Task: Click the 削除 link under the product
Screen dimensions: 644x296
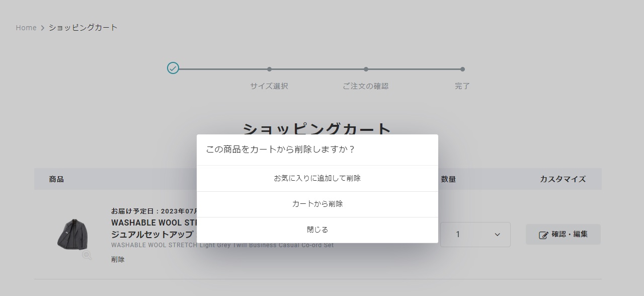Action: pyautogui.click(x=118, y=260)
